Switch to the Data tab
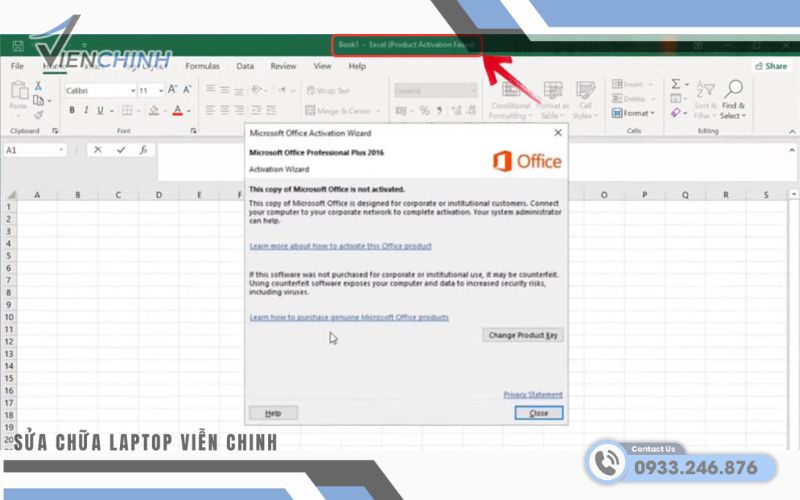Viewport: 800px width, 500px height. [245, 66]
